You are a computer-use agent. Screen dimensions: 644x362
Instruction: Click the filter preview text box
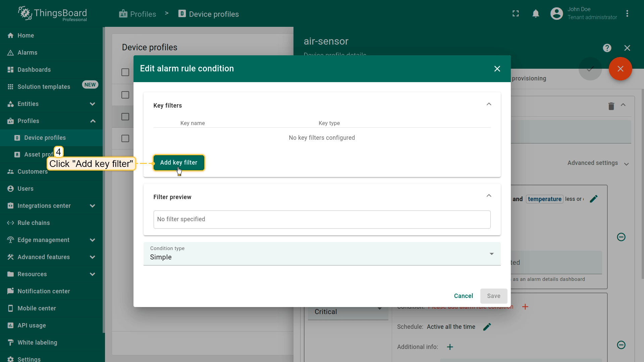click(322, 220)
